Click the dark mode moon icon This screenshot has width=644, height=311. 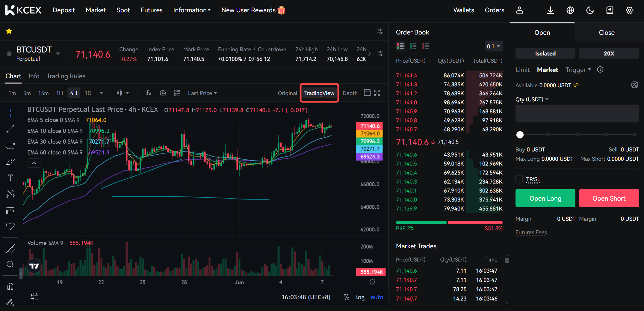tap(590, 10)
